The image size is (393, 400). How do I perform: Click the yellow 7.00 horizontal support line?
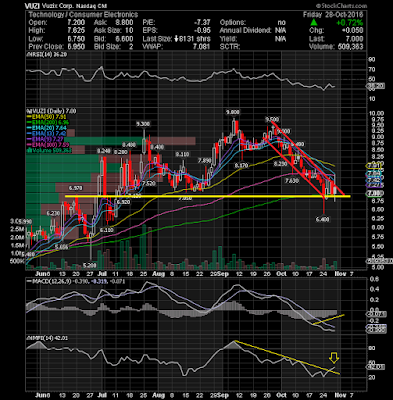click(x=207, y=196)
